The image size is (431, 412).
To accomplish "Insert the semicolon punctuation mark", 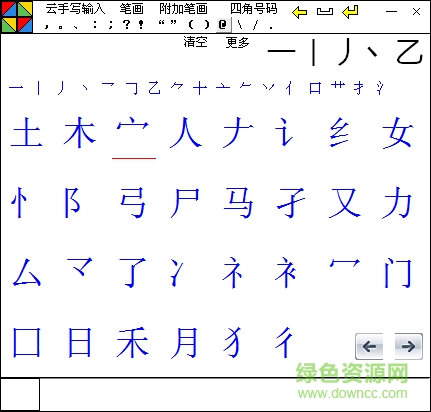I will (x=111, y=24).
